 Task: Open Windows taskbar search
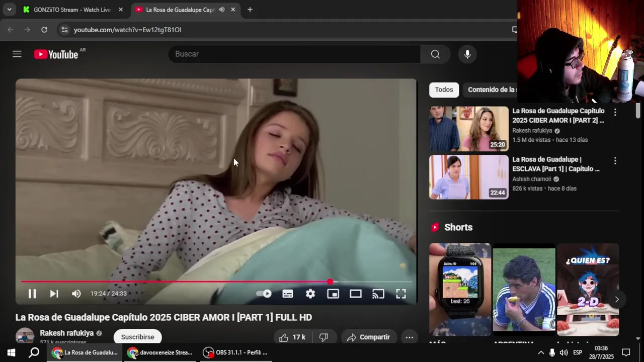point(34,352)
